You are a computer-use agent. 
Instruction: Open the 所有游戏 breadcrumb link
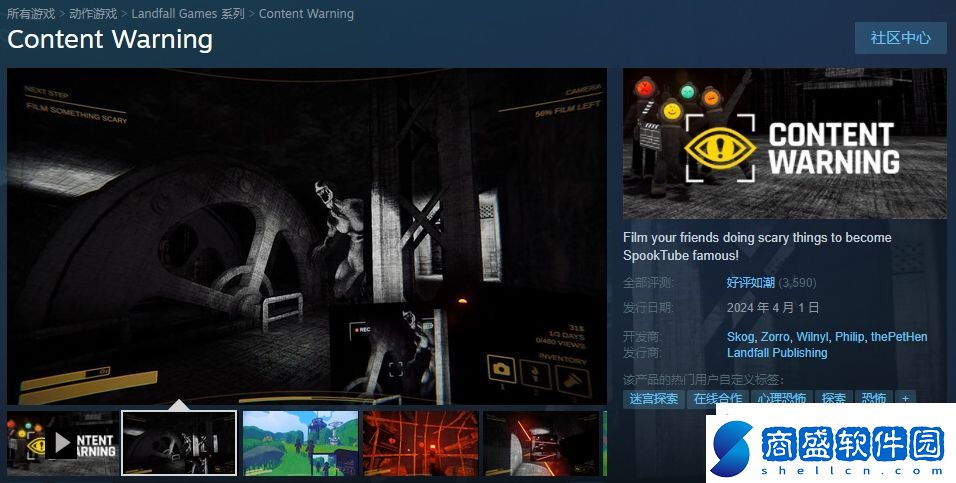pos(30,13)
